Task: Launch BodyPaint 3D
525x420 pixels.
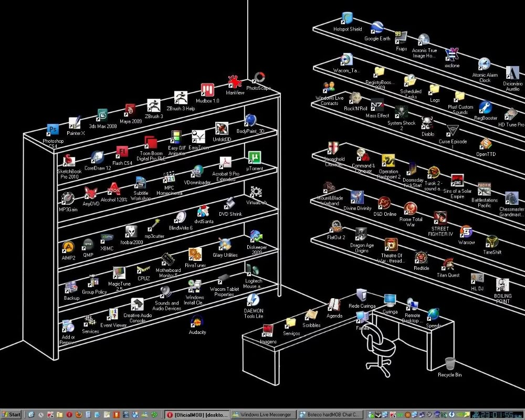Action: click(250, 121)
